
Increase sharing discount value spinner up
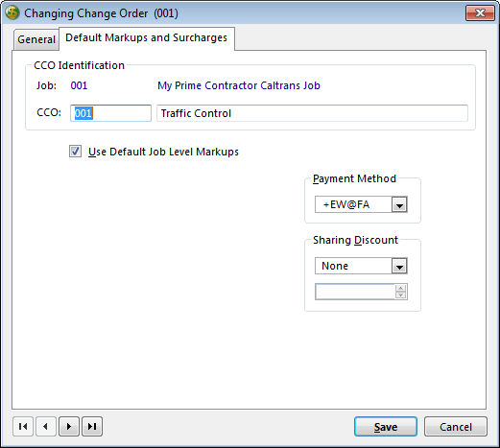pyautogui.click(x=400, y=288)
